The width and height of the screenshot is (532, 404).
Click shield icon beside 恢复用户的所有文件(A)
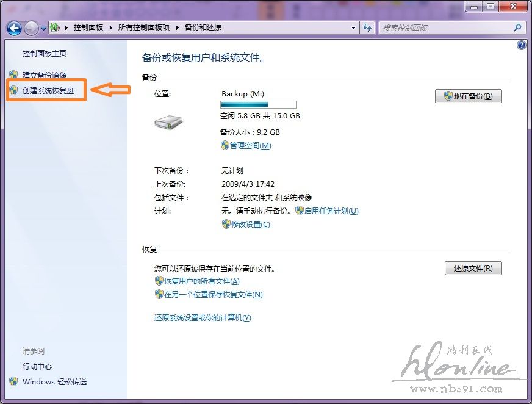tap(159, 281)
